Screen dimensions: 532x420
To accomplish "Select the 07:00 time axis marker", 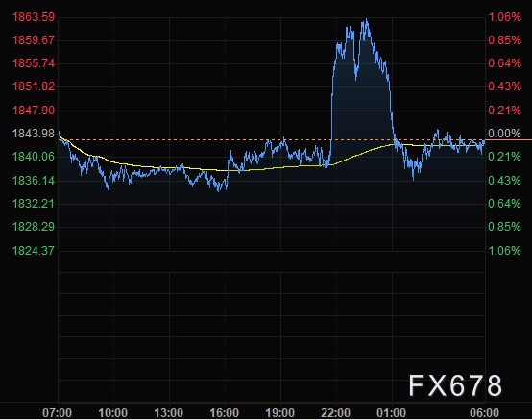I will click(x=57, y=413).
